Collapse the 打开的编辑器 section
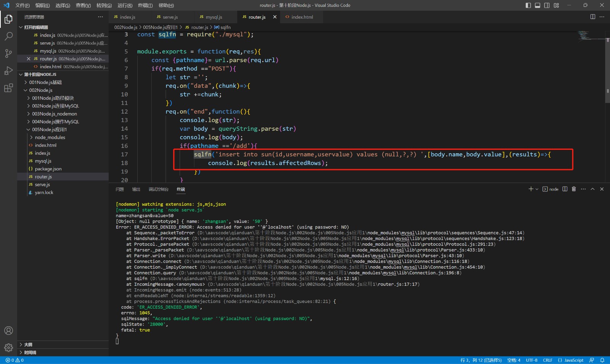The image size is (610, 364). 63,27
